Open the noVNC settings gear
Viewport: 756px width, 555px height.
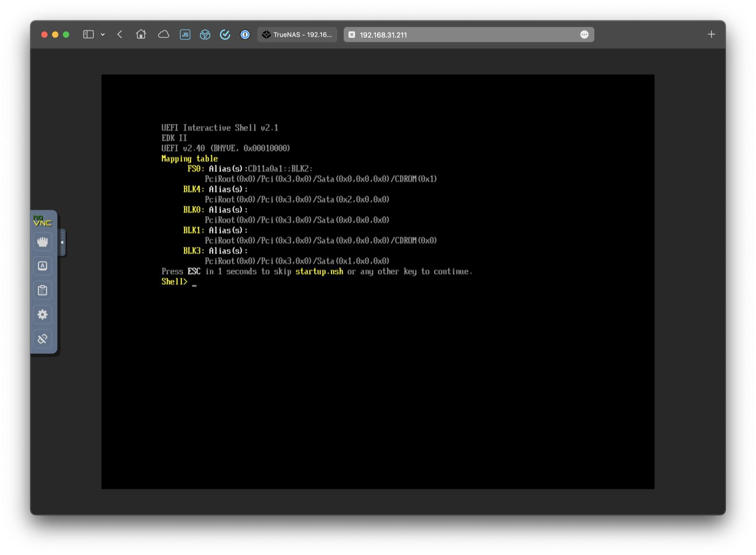[x=43, y=315]
